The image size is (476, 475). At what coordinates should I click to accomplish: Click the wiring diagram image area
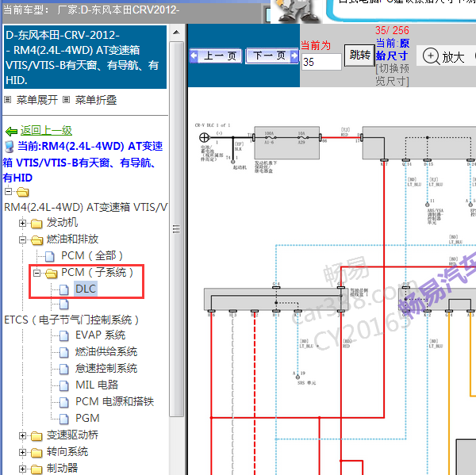pyautogui.click(x=332, y=282)
